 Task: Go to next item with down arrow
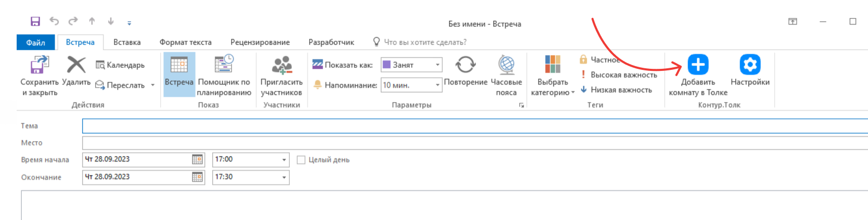click(x=110, y=21)
